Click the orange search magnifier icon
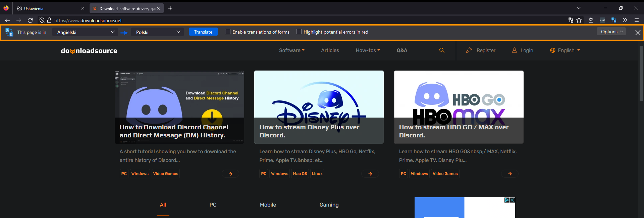The height and width of the screenshot is (218, 644). coord(442,50)
